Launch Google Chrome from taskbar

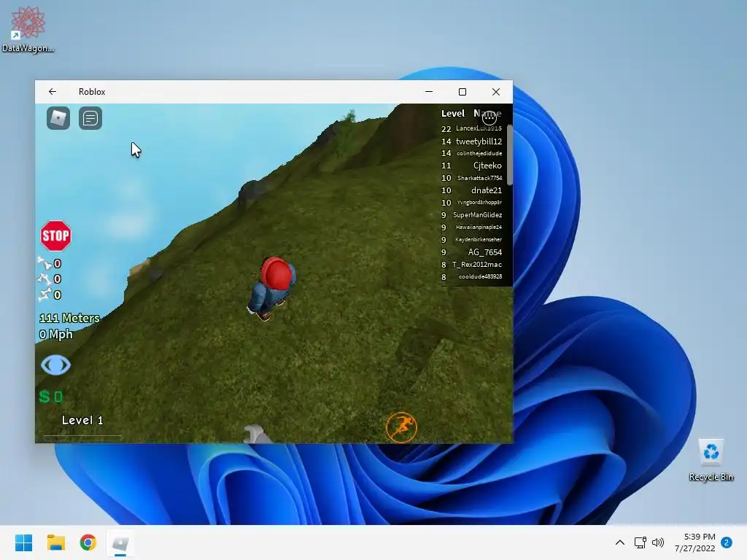click(88, 542)
